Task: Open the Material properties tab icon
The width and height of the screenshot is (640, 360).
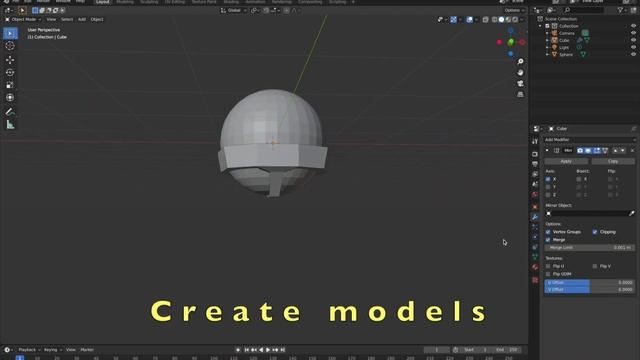Action: click(535, 267)
